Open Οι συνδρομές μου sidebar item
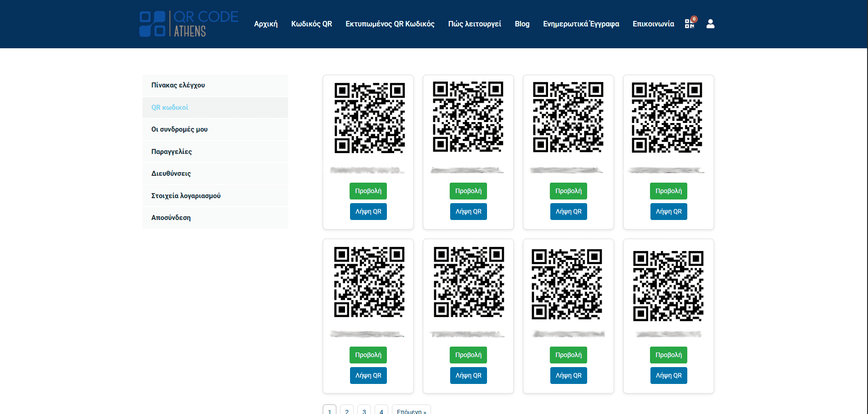 click(x=179, y=129)
